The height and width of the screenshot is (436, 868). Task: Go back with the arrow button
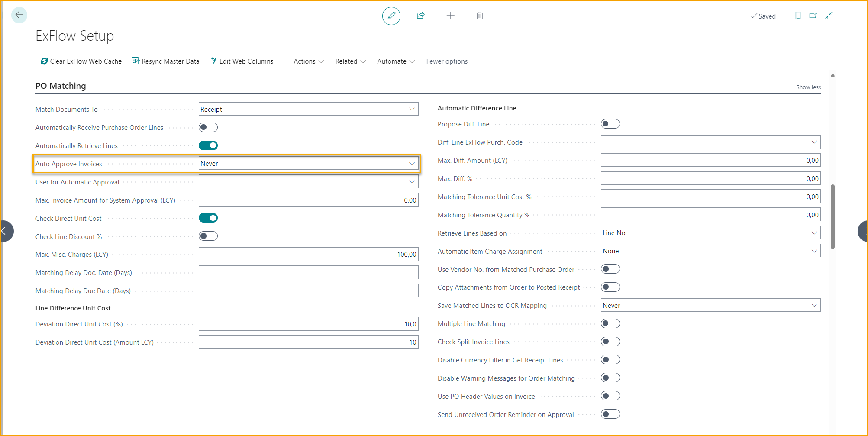19,15
